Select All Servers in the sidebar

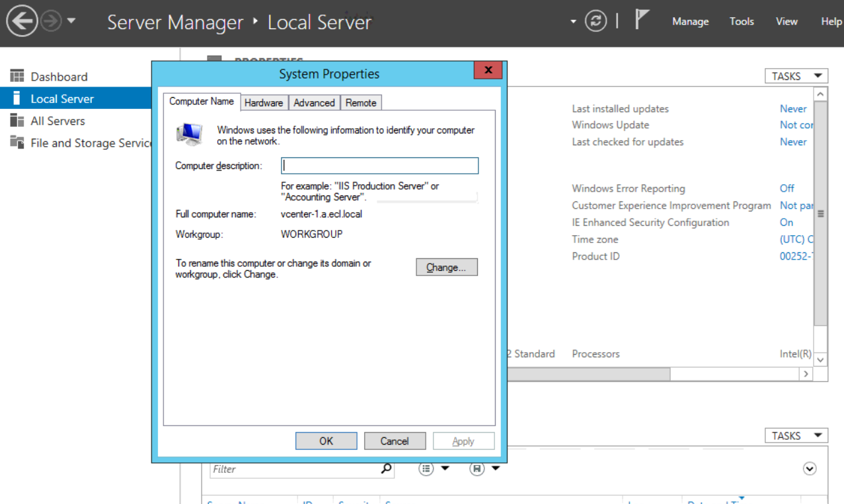tap(58, 121)
